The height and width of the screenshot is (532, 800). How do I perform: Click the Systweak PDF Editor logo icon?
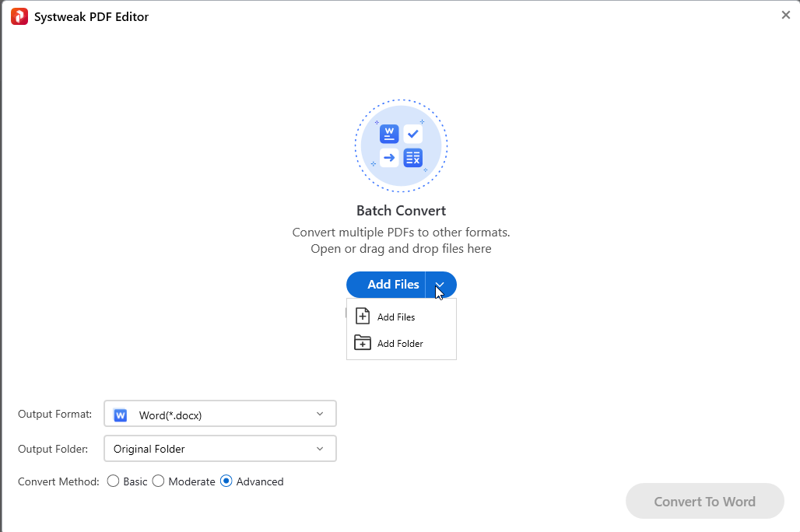tap(19, 16)
